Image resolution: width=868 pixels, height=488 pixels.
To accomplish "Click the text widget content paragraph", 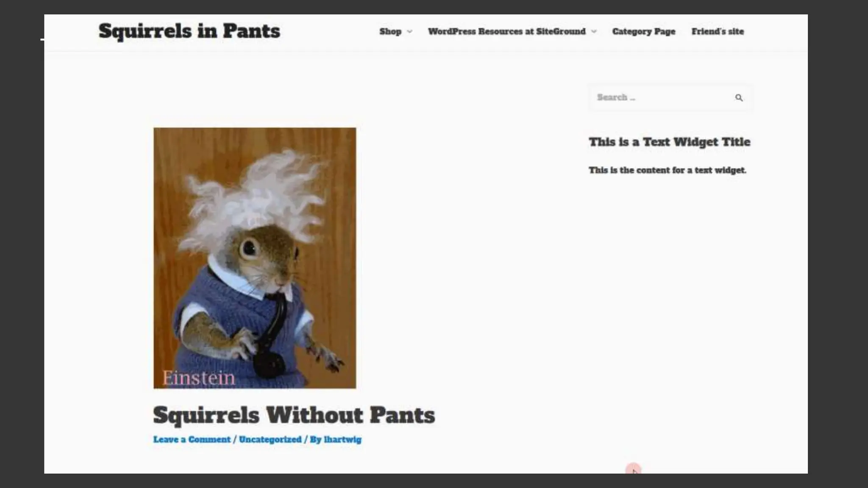I will [667, 170].
